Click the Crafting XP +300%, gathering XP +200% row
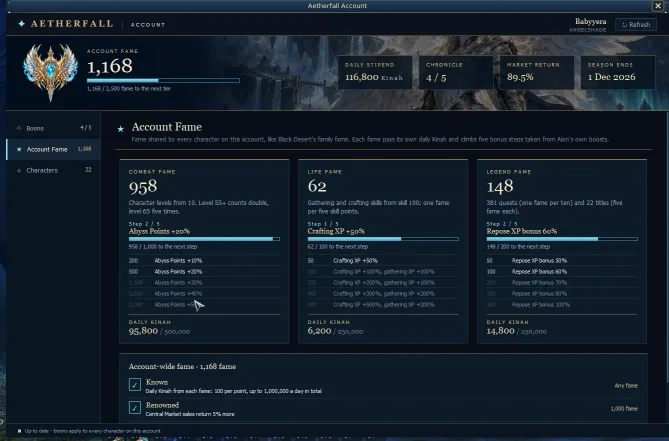 [x=383, y=294]
